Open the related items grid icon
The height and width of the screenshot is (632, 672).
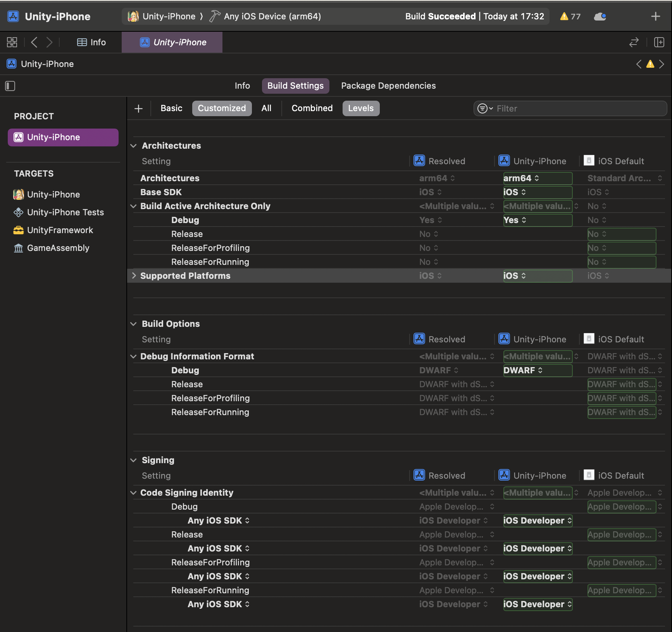click(x=12, y=42)
